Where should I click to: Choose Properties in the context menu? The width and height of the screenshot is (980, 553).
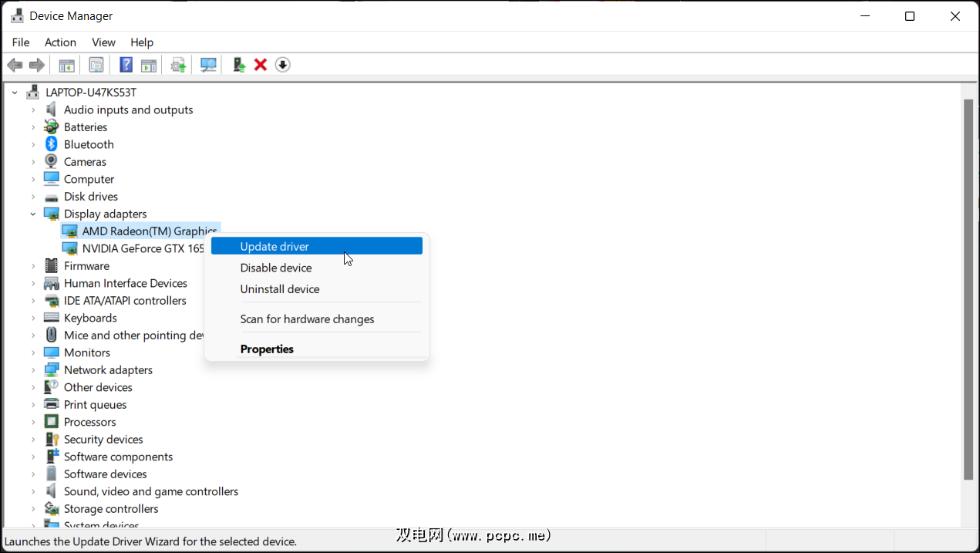pos(317,349)
